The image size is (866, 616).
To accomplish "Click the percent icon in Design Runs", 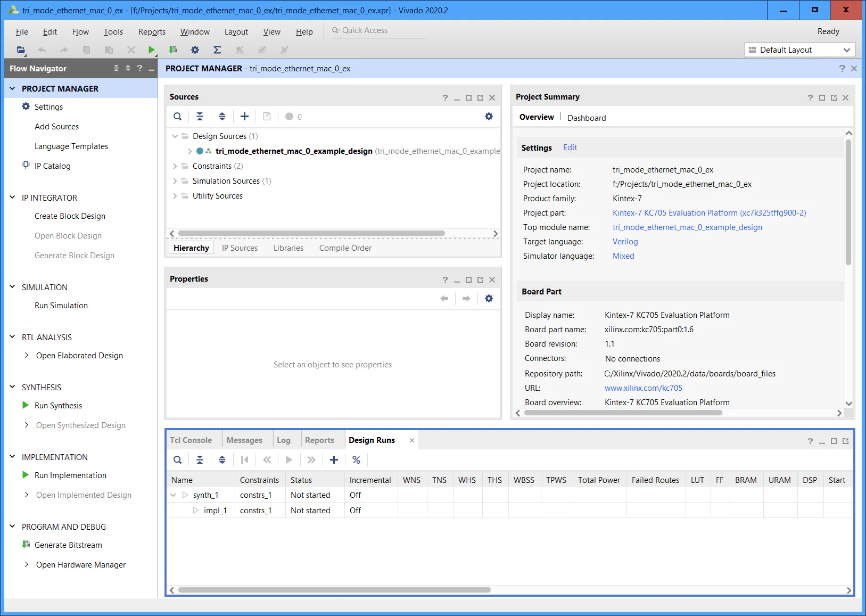I will click(x=356, y=460).
